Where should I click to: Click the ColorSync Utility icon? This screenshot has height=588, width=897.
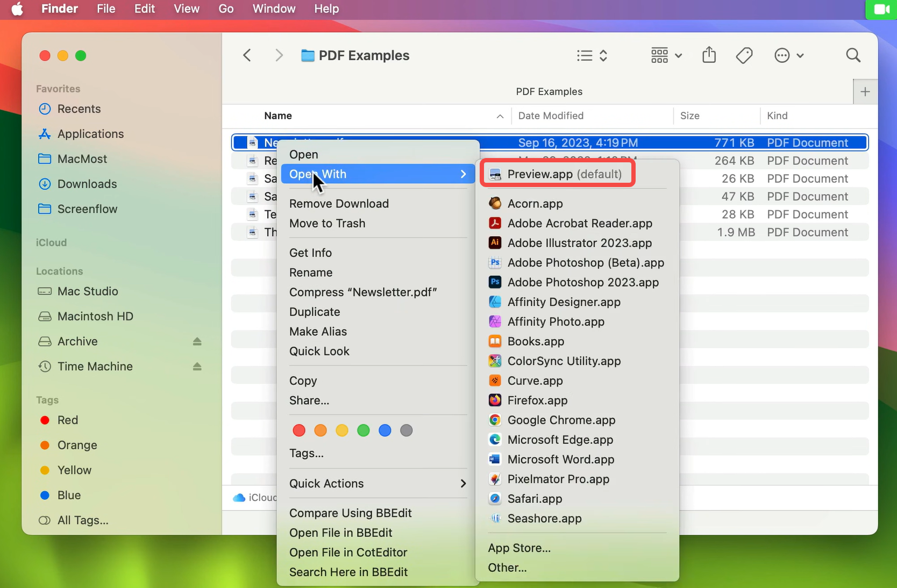tap(495, 361)
